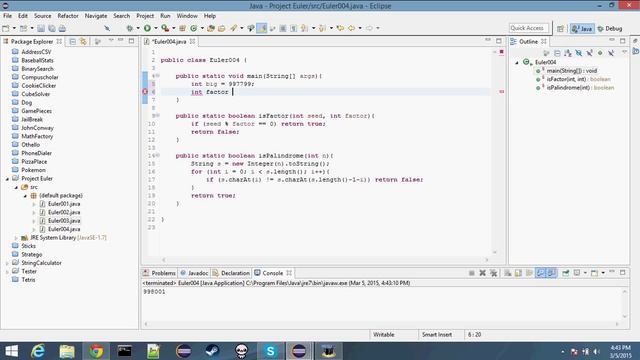This screenshot has height=360, width=640.
Task: Open the Navigate menu
Action: (x=96, y=16)
